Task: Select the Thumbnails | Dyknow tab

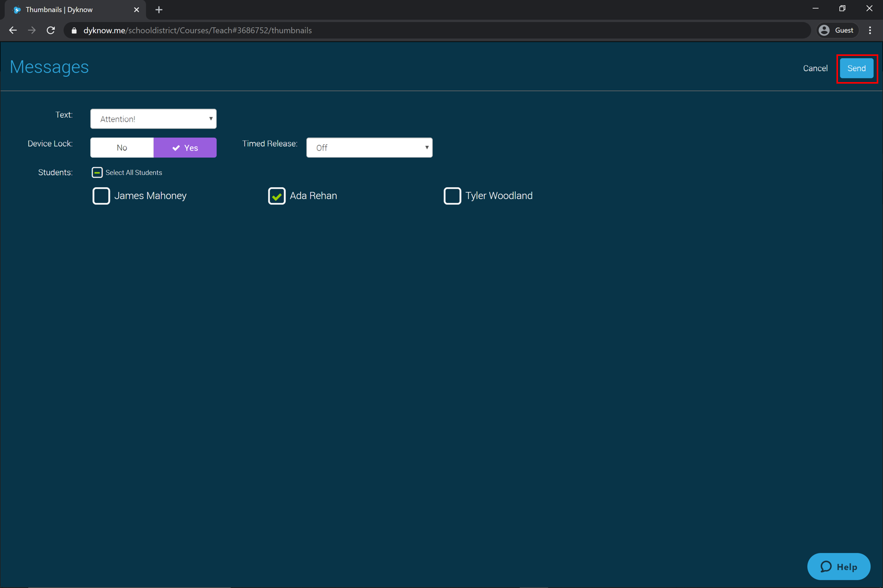Action: 76,10
